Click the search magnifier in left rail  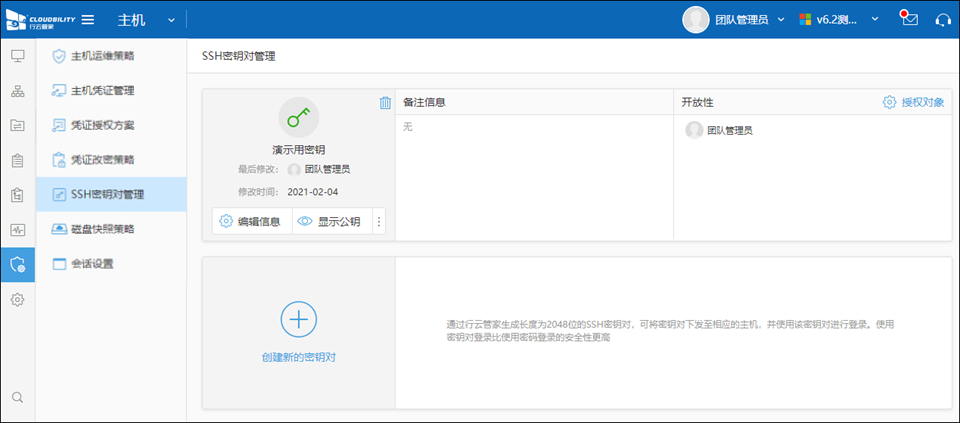pyautogui.click(x=17, y=397)
